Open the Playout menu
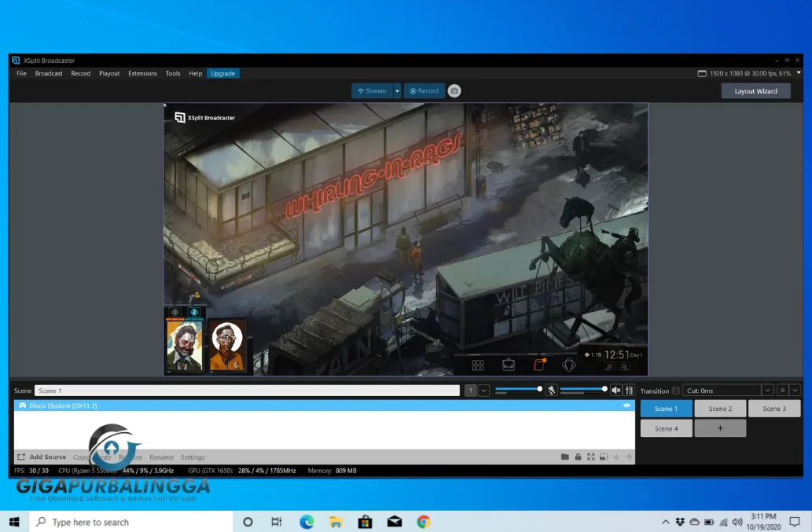 (x=109, y=74)
